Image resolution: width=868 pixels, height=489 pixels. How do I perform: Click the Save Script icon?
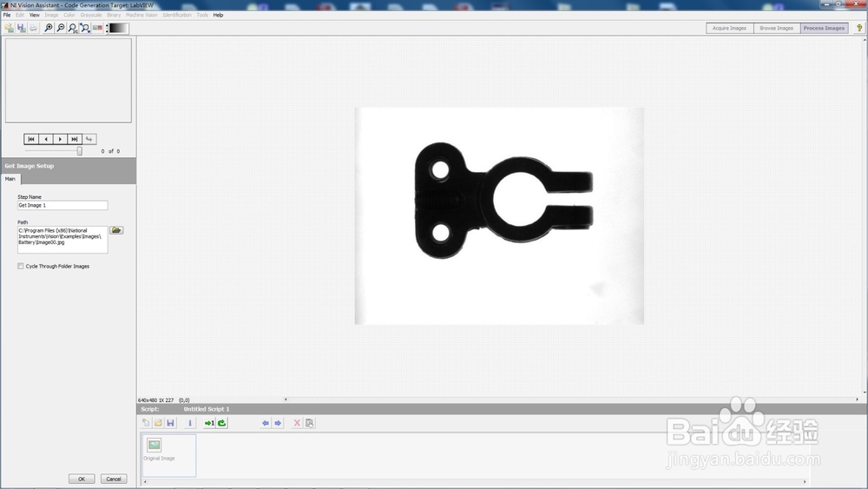pos(170,423)
